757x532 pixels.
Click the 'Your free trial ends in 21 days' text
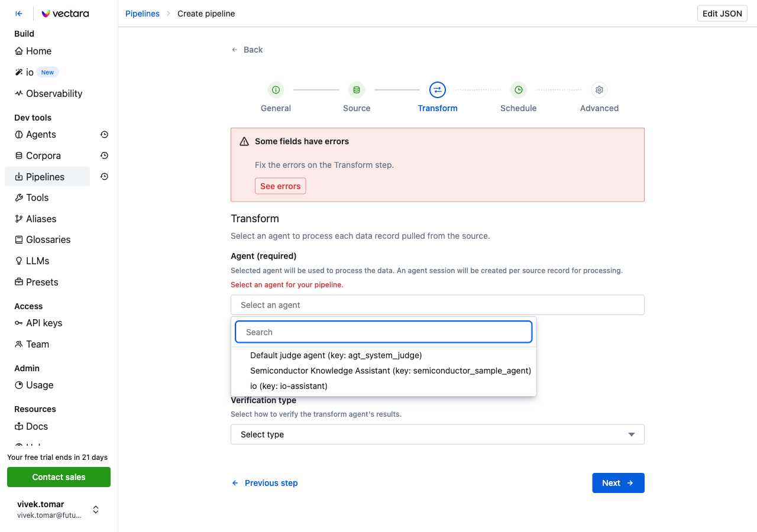57,458
